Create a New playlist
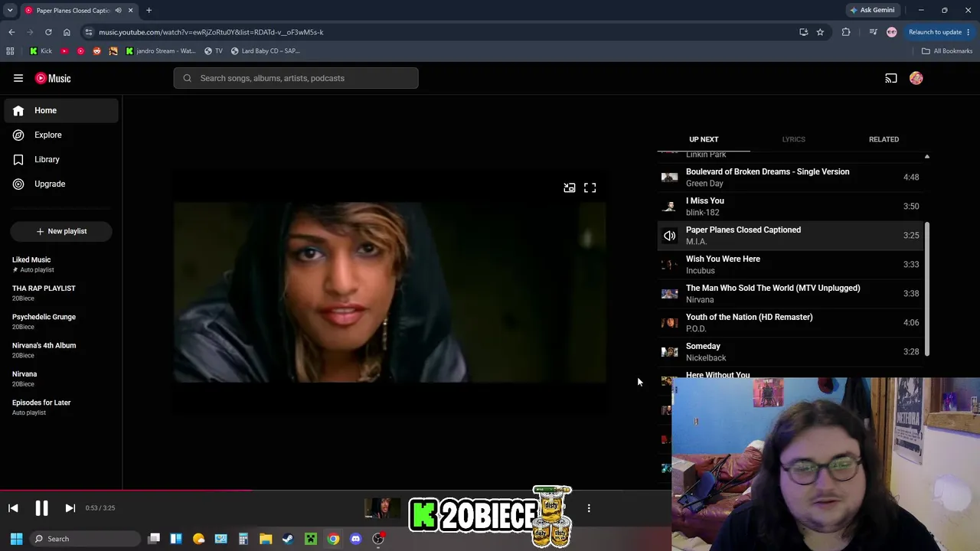 [61, 231]
